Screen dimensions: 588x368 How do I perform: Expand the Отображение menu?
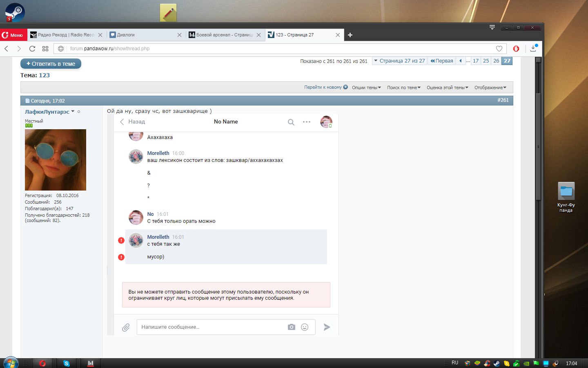click(490, 88)
